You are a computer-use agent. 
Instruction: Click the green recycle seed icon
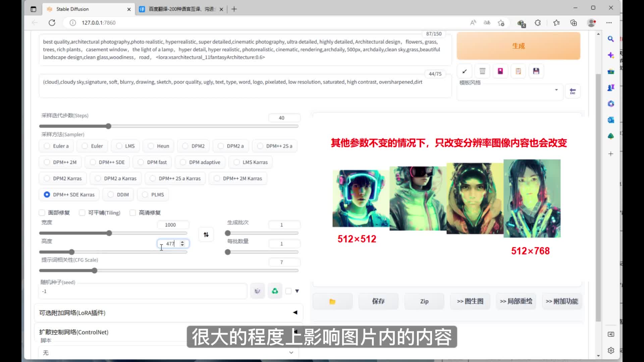[x=275, y=291]
